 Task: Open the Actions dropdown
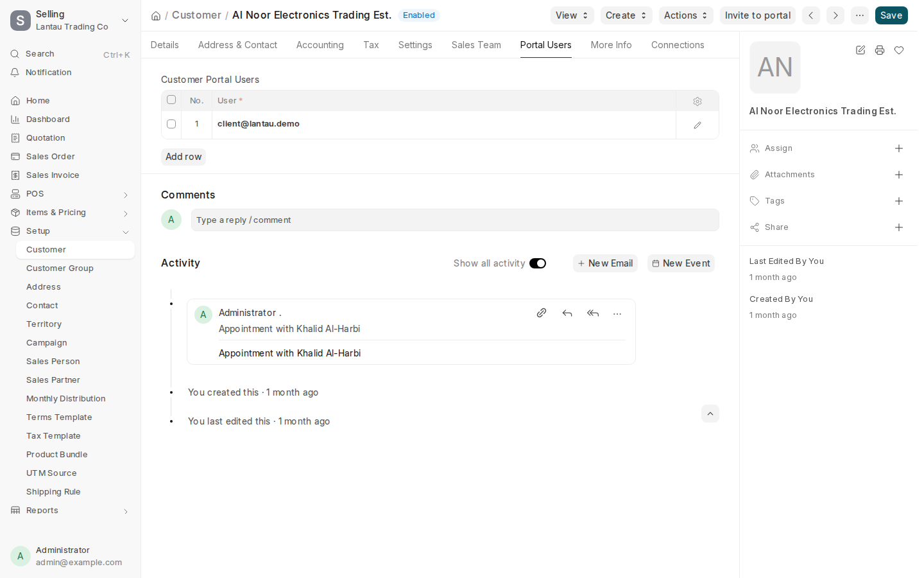tap(686, 15)
